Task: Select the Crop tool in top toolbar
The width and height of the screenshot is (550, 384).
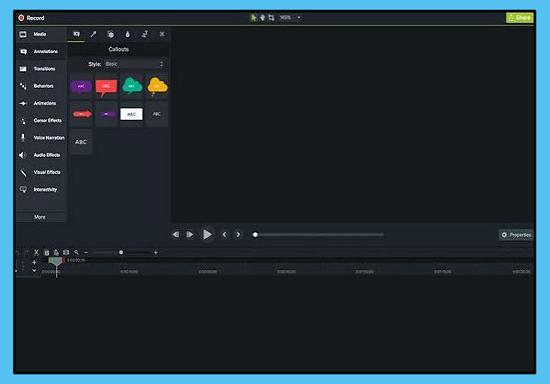Action: [271, 18]
